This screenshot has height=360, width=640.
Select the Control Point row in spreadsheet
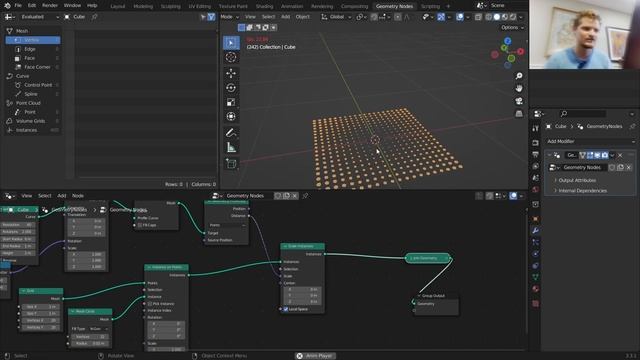tap(33, 85)
